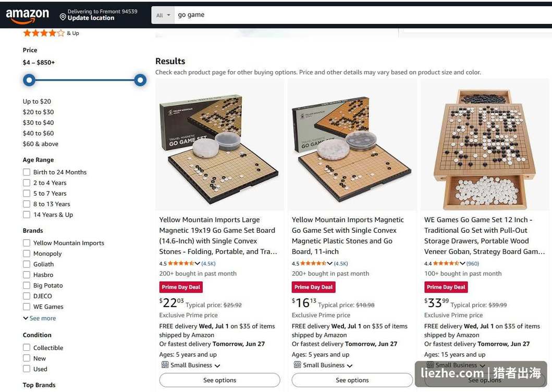The height and width of the screenshot is (392, 552).
Task: Click the search field containing go game
Action: pos(363,15)
